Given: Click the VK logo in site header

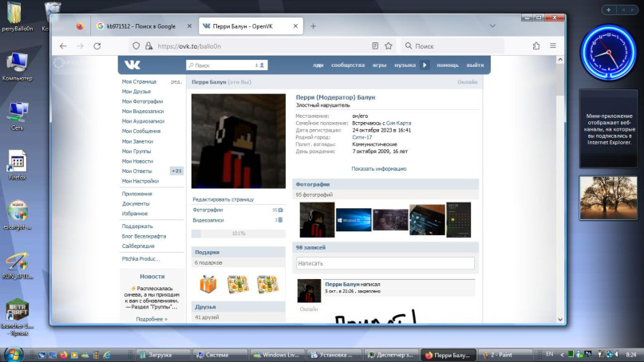Looking at the screenshot, I should (131, 65).
